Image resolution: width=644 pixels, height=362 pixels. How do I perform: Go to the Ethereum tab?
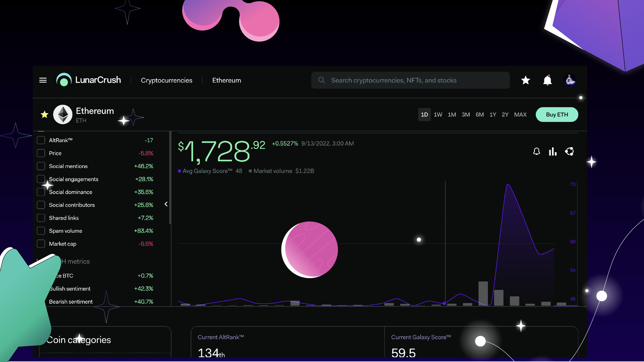pyautogui.click(x=227, y=80)
